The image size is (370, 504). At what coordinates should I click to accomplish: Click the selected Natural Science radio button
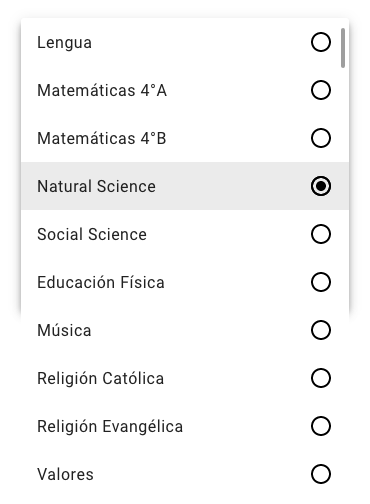pyautogui.click(x=321, y=186)
